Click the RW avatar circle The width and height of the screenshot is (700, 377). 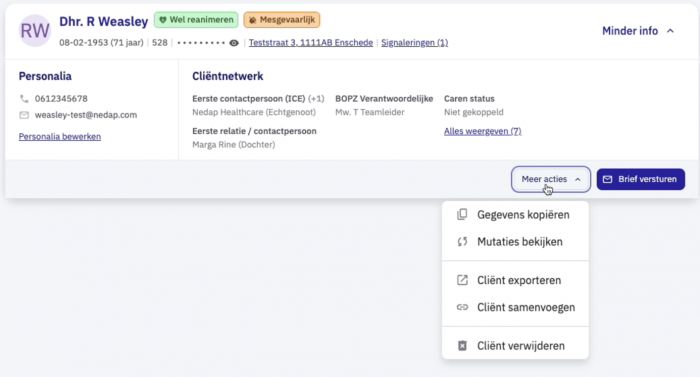(x=35, y=31)
